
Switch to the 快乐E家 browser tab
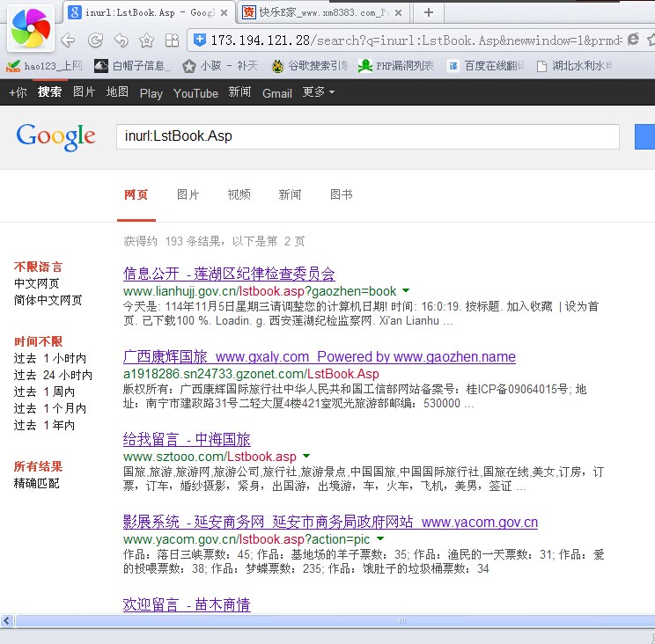point(321,12)
